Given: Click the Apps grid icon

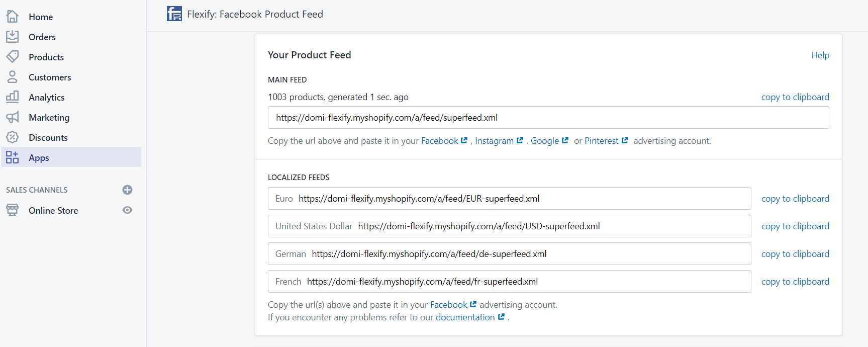Looking at the screenshot, I should coord(13,157).
